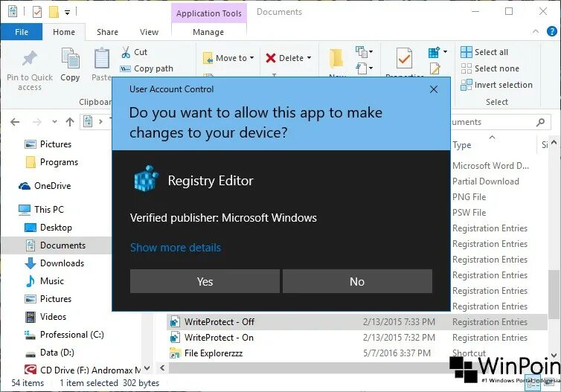Click No in User Account Control dialog
561x392 pixels.
(357, 281)
